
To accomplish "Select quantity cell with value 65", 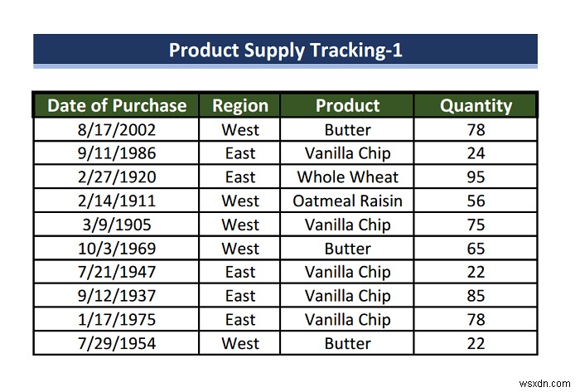I will point(476,248).
